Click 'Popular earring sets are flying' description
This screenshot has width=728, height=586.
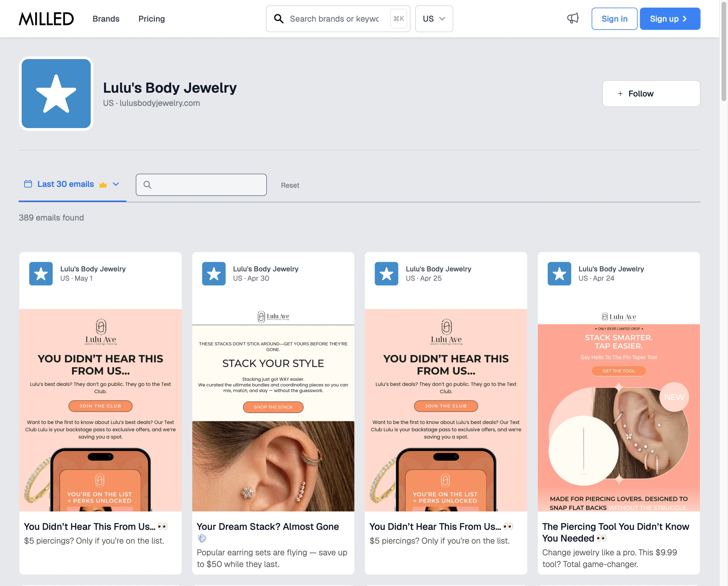tap(272, 558)
